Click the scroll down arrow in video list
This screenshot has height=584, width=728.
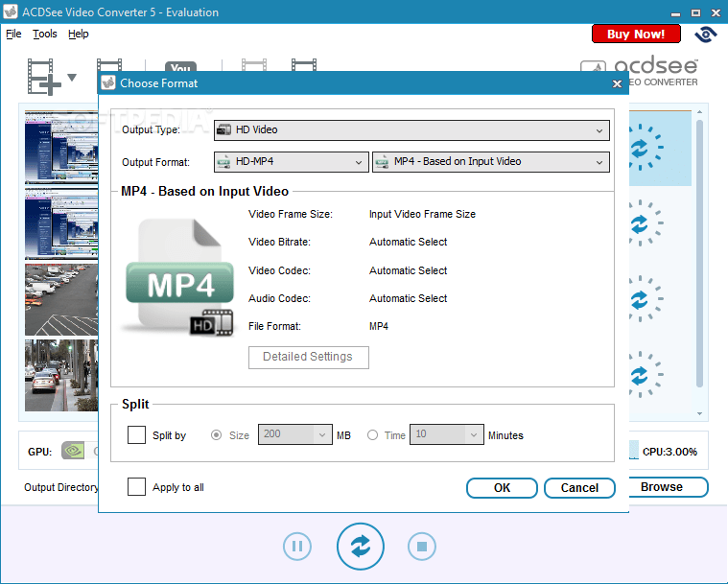coord(699,413)
